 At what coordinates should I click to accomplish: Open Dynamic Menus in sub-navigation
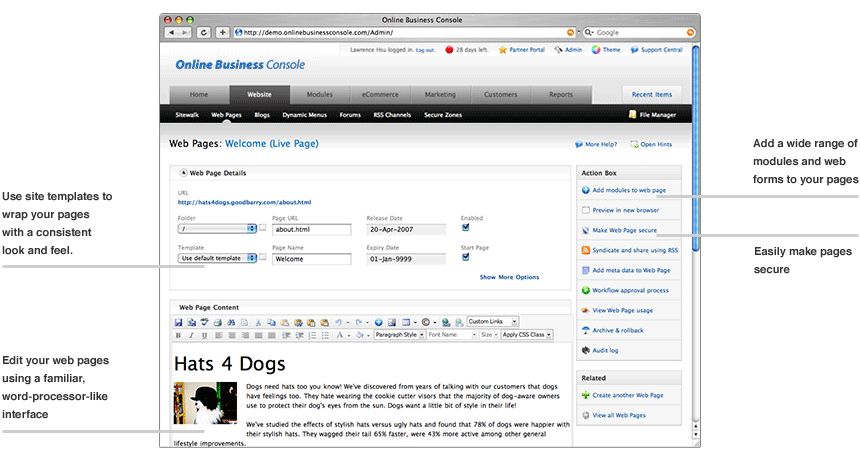point(305,115)
